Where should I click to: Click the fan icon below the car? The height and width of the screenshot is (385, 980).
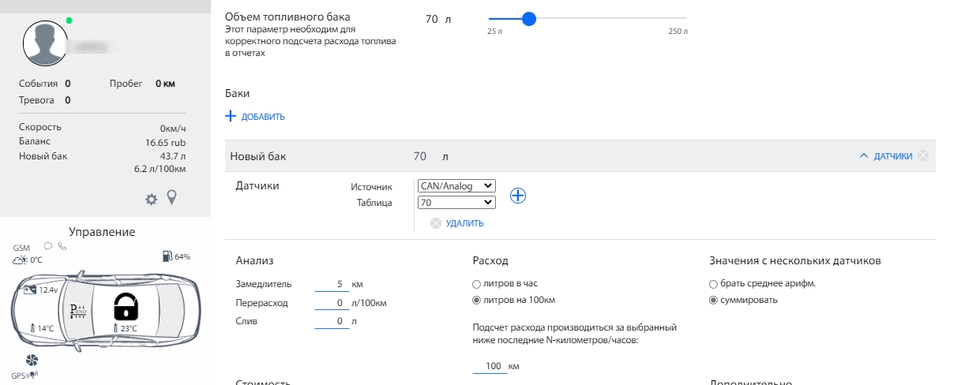pyautogui.click(x=32, y=360)
